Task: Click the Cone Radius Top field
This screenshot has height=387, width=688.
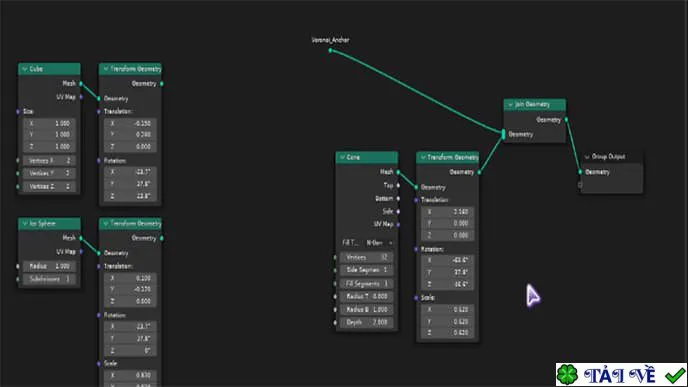Action: 367,296
